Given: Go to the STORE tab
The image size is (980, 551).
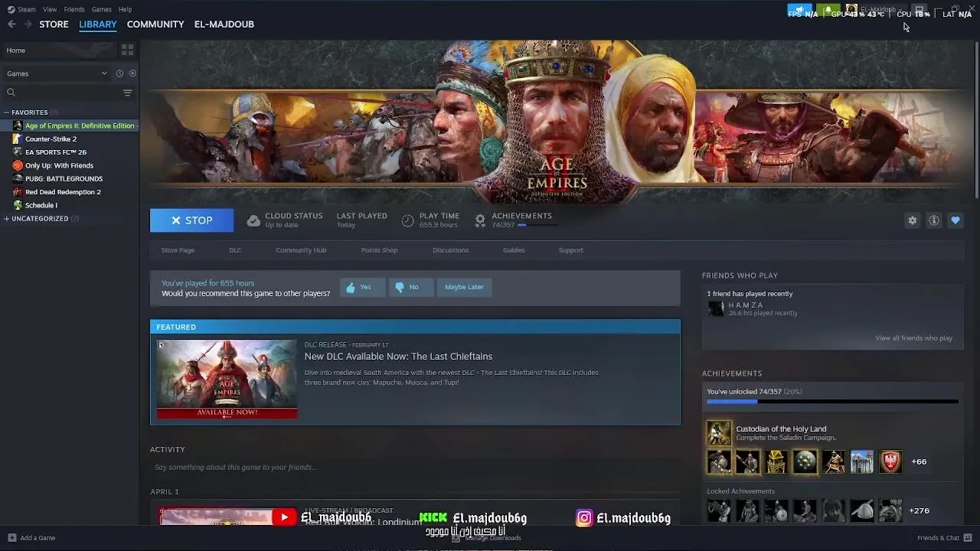Looking at the screenshot, I should pyautogui.click(x=54, y=24).
